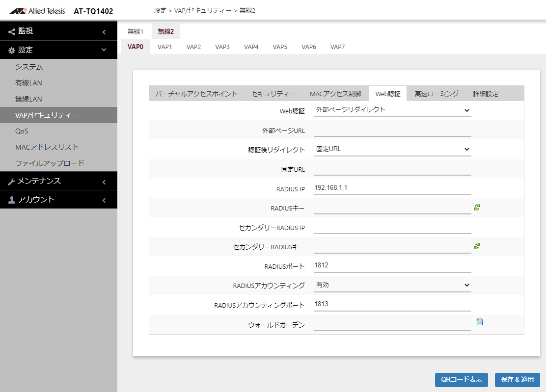Click the 監視 share icon in sidebar

point(12,32)
